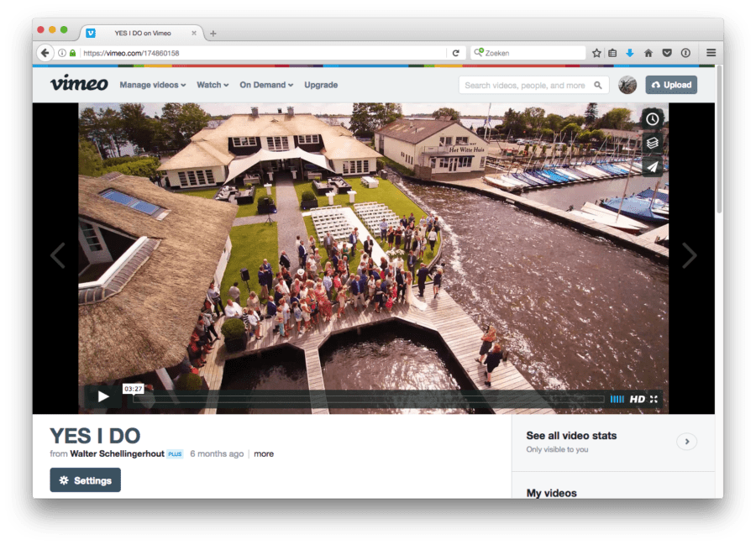The height and width of the screenshot is (545, 756).
Task: Go to previous video arrow
Action: point(58,255)
